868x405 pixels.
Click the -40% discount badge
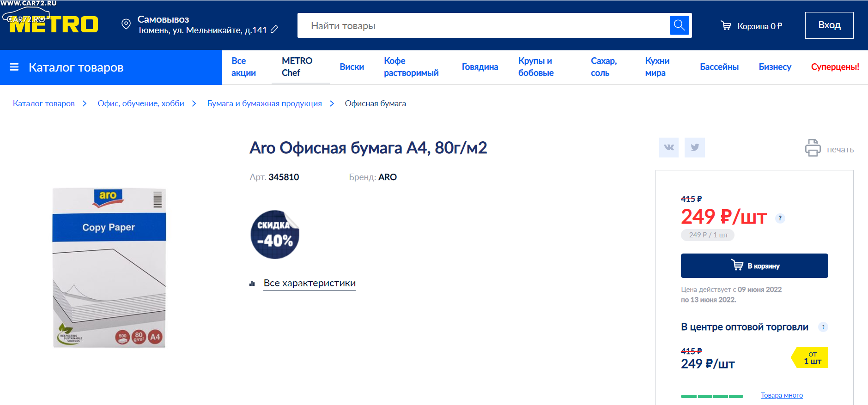[275, 235]
